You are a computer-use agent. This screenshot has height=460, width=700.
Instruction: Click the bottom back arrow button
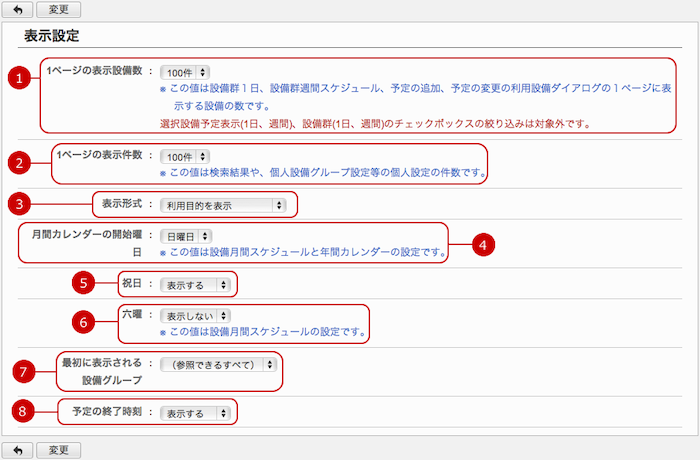[17, 450]
